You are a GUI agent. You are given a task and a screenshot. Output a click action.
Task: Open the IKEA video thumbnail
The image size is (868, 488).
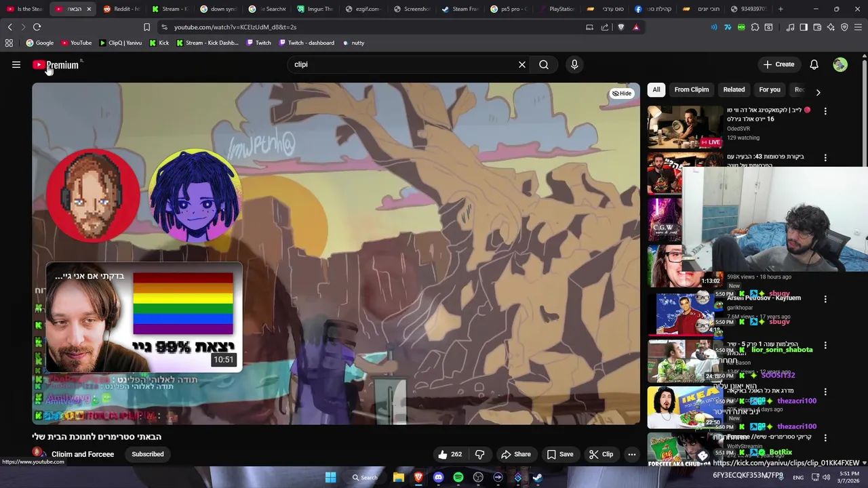[685, 407]
